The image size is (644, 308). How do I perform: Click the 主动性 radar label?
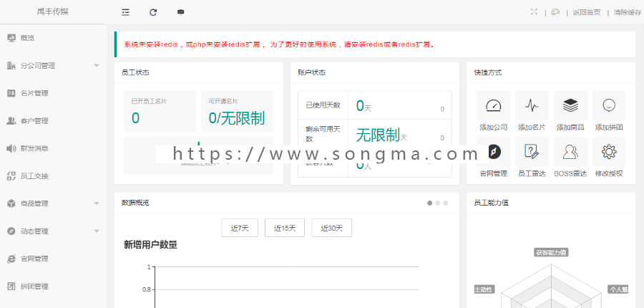pyautogui.click(x=484, y=289)
